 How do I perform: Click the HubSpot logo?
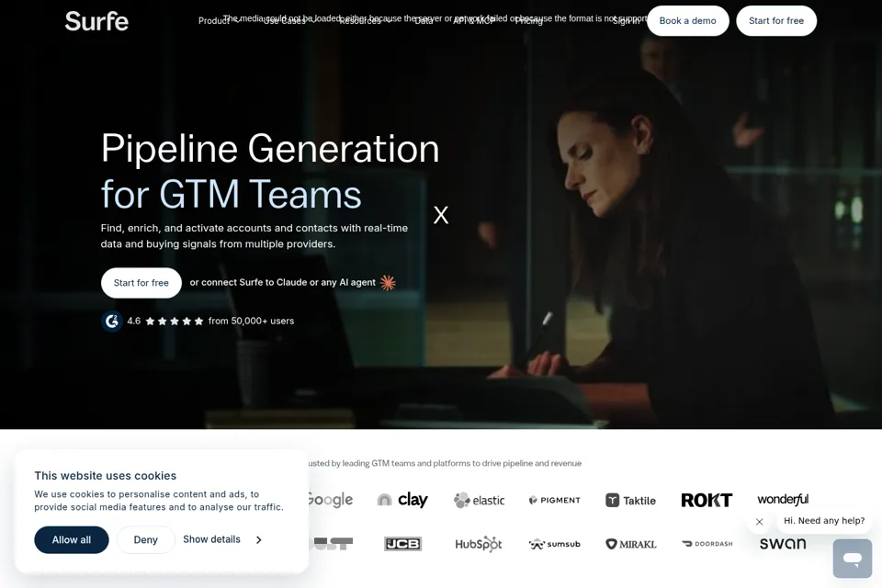pyautogui.click(x=479, y=544)
